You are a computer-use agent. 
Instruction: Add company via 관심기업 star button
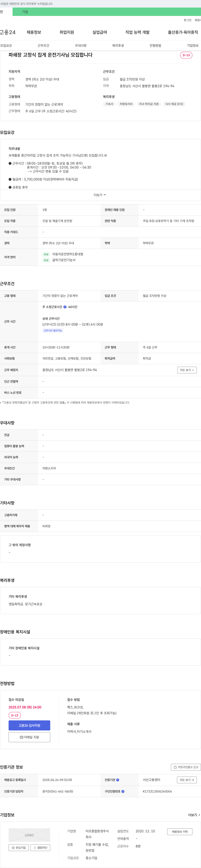pos(18,847)
